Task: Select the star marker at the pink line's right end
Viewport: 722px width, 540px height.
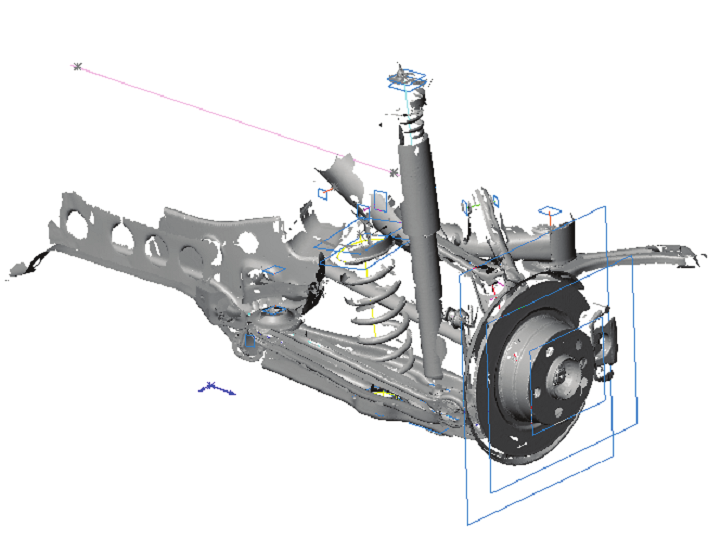Action: coord(394,173)
